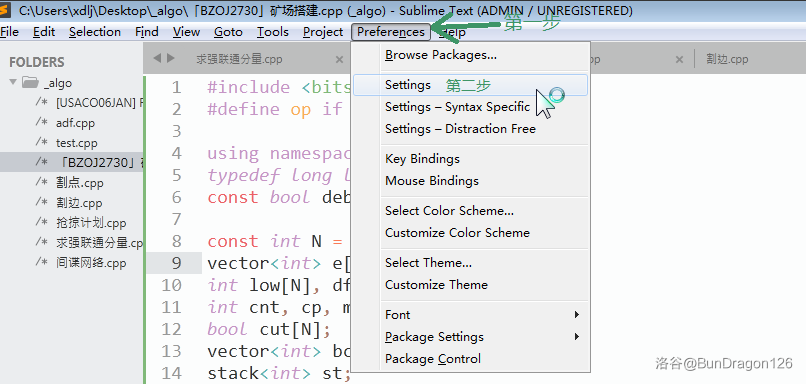Close the 求强联通分量.cpp tab

[339, 60]
